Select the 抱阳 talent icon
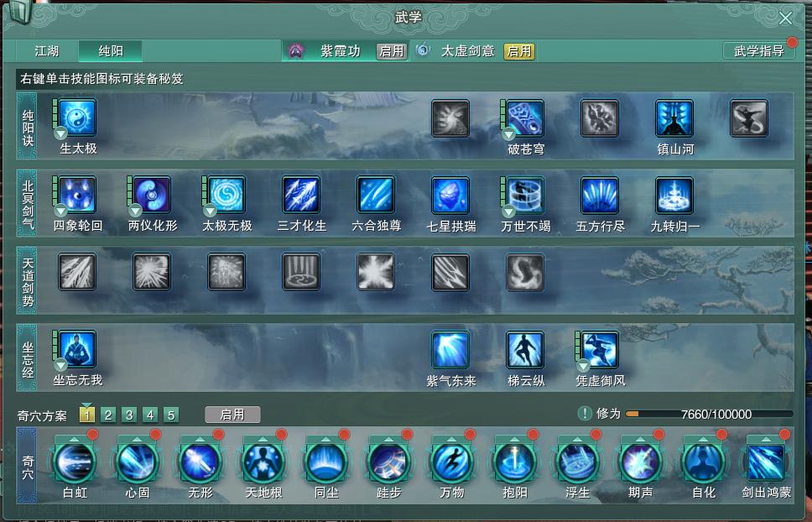 pyautogui.click(x=515, y=462)
